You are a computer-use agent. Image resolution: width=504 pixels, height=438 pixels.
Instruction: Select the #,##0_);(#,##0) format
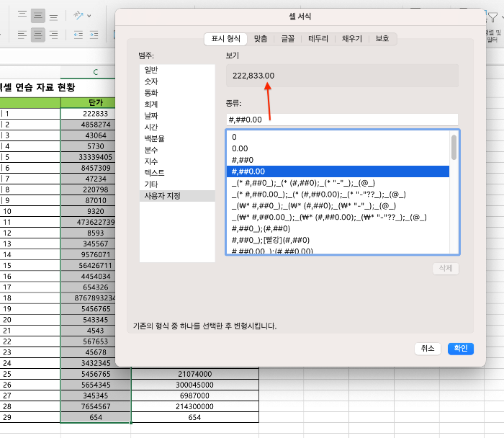click(x=338, y=228)
